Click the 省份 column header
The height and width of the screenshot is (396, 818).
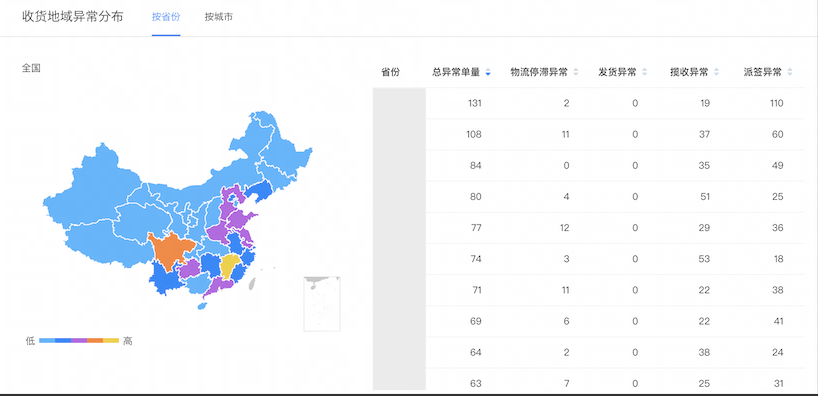click(x=390, y=73)
